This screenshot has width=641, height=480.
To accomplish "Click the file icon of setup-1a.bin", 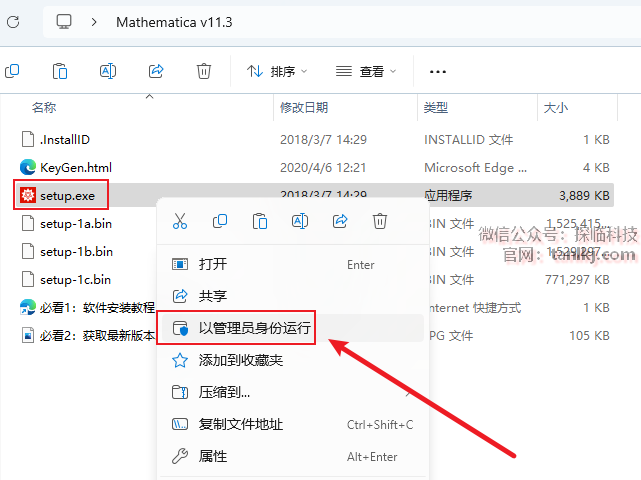I will tap(28, 223).
